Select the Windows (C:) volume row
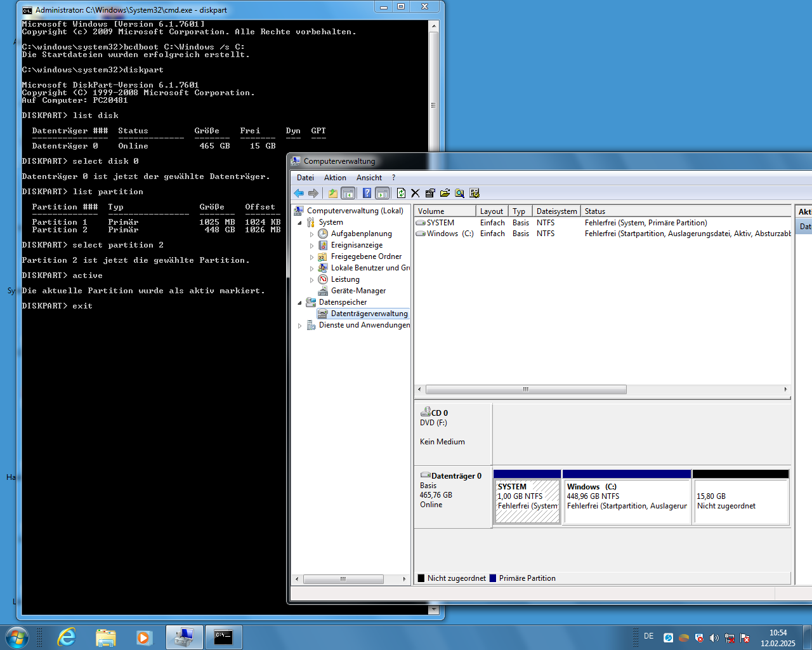 (603, 234)
